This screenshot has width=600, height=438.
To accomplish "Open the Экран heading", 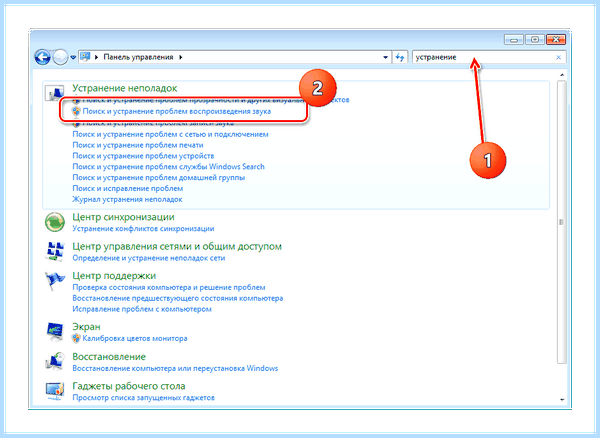I will [86, 327].
